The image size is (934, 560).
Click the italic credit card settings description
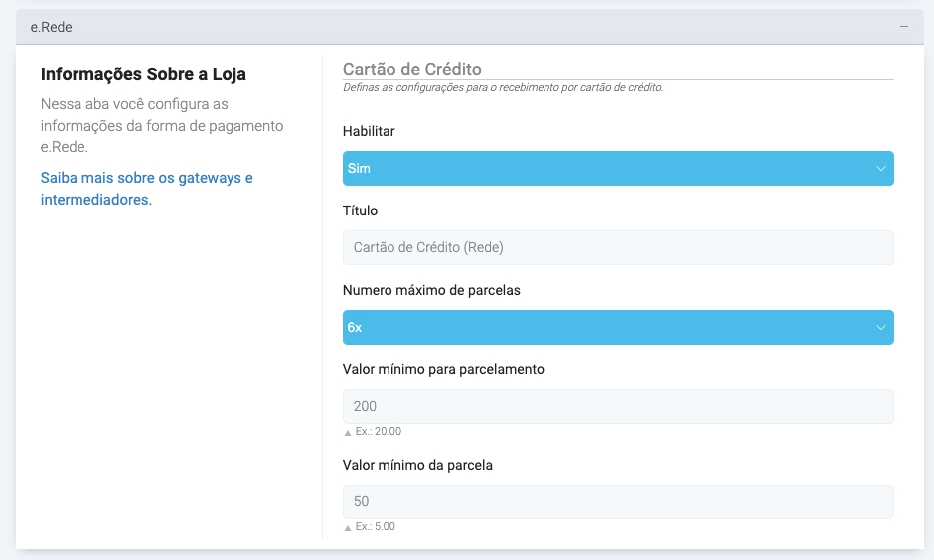point(503,88)
